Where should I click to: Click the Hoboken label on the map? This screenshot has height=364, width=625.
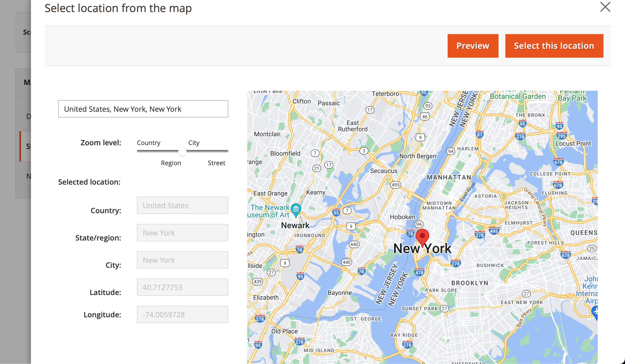pyautogui.click(x=402, y=217)
